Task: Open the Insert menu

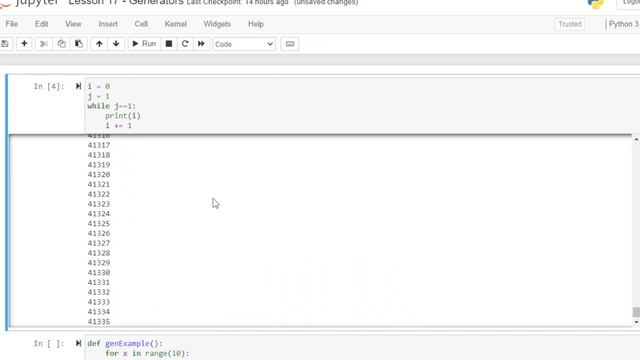Action: click(x=108, y=24)
